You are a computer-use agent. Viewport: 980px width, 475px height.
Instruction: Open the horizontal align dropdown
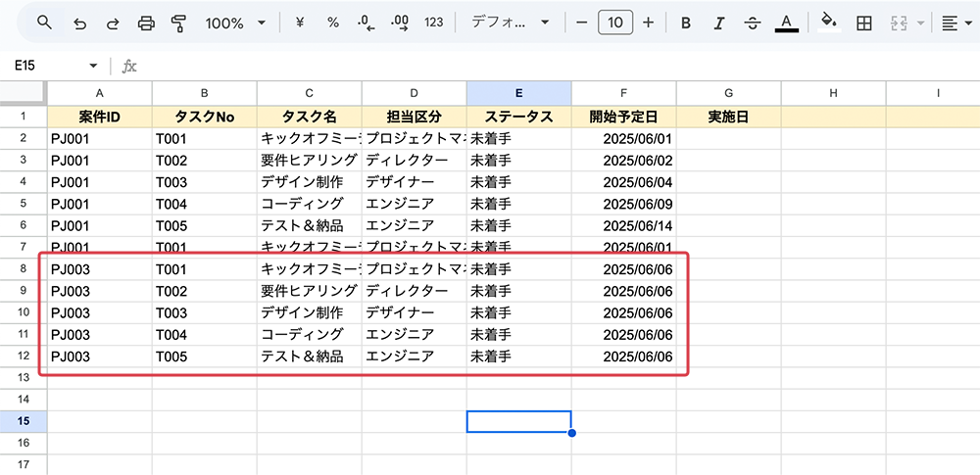(956, 24)
